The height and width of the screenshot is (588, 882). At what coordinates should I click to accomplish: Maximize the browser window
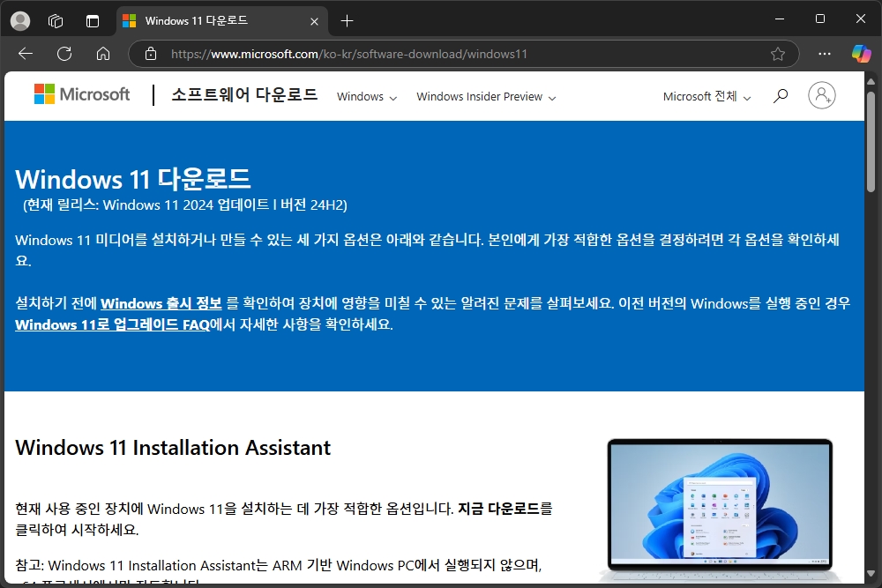click(820, 19)
